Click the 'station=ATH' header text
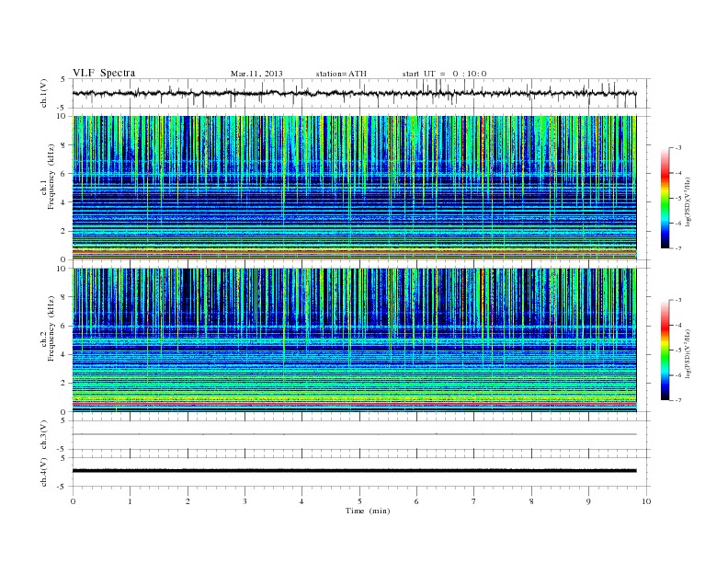The image size is (728, 563). pos(341,74)
